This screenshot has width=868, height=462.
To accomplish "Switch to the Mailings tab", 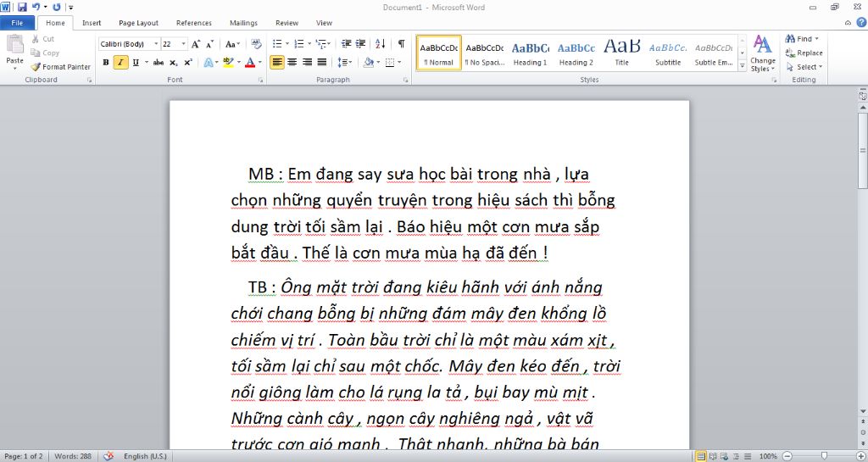I will (x=243, y=23).
